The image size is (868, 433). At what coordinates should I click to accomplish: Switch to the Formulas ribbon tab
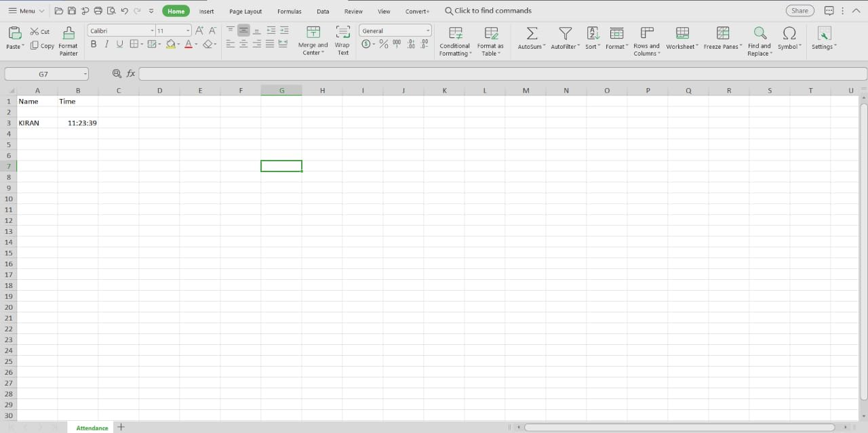coord(289,12)
